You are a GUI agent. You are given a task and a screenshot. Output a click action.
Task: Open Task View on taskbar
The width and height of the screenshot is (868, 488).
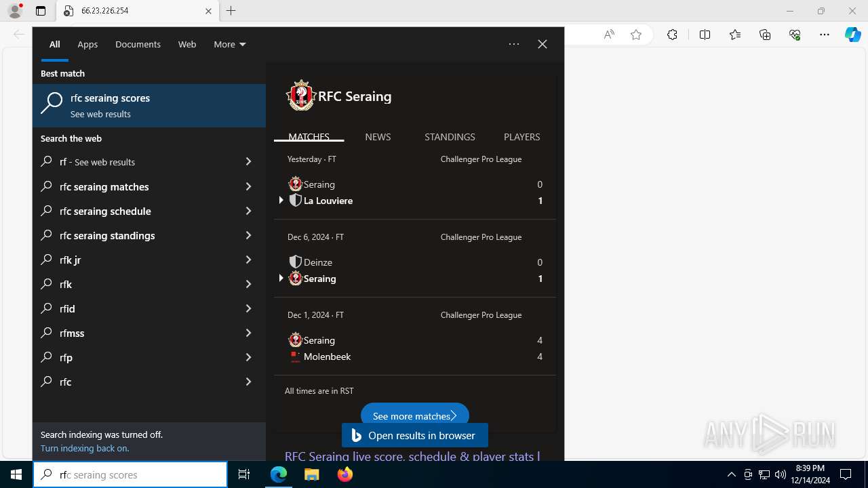(x=244, y=474)
